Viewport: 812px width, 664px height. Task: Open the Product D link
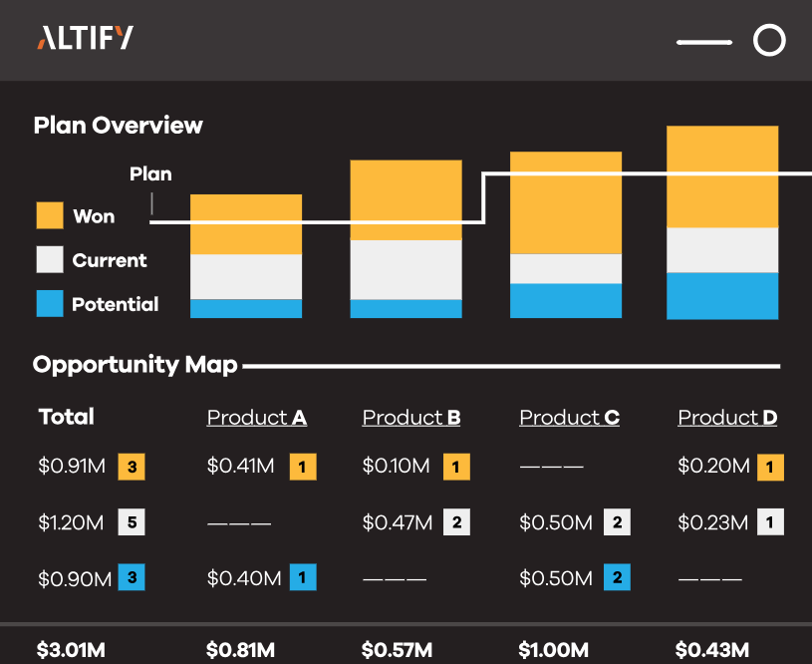pos(727,418)
